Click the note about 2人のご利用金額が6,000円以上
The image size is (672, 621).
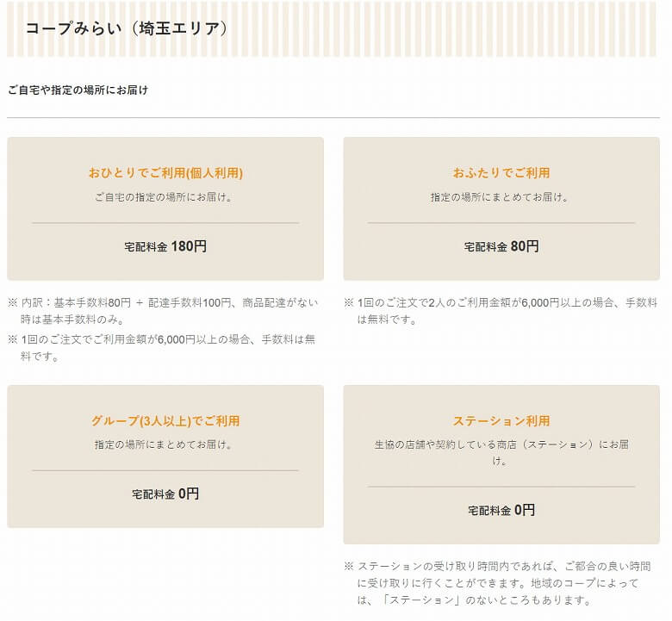pyautogui.click(x=501, y=311)
